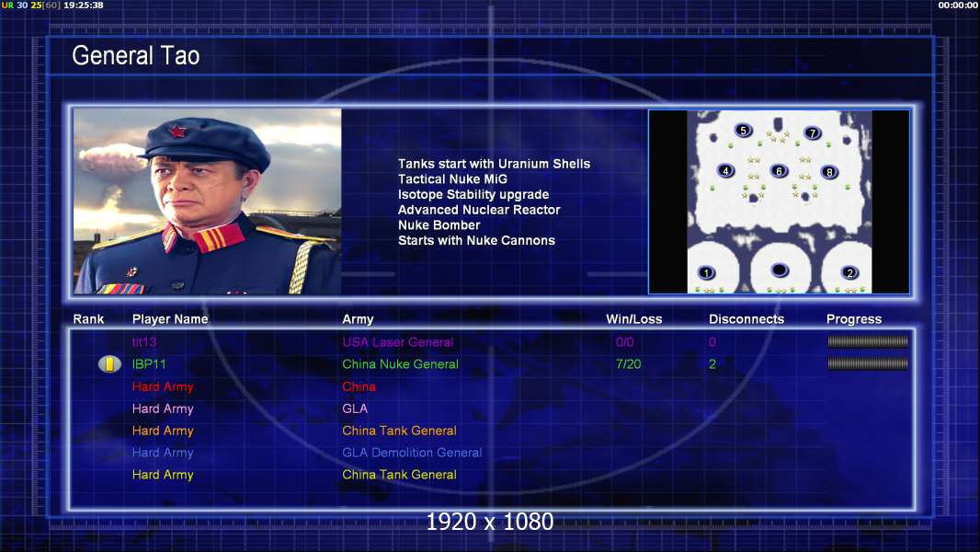Click the "GLA" army entry

(x=354, y=408)
